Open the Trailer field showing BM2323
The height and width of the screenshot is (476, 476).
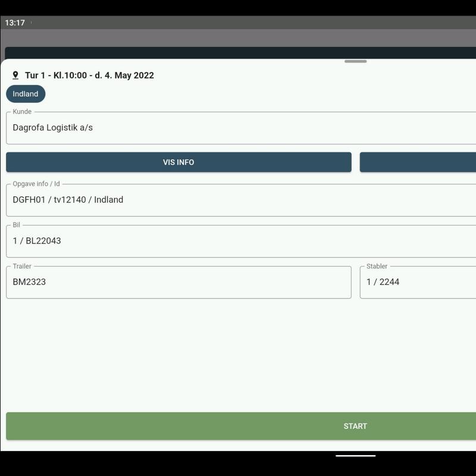click(x=178, y=282)
